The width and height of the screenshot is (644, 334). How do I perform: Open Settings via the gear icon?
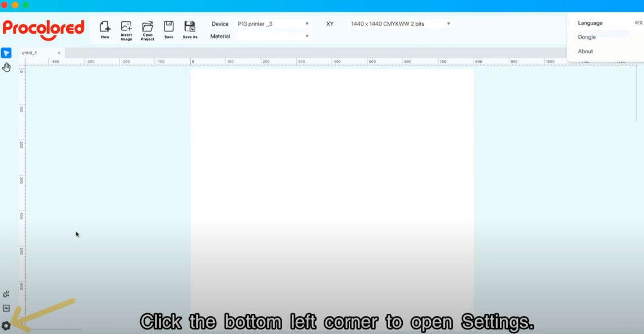(x=6, y=326)
